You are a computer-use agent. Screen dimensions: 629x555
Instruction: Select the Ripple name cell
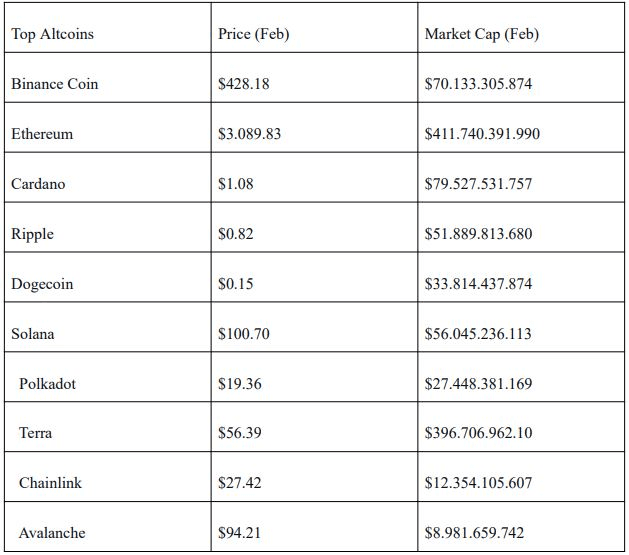[33, 234]
